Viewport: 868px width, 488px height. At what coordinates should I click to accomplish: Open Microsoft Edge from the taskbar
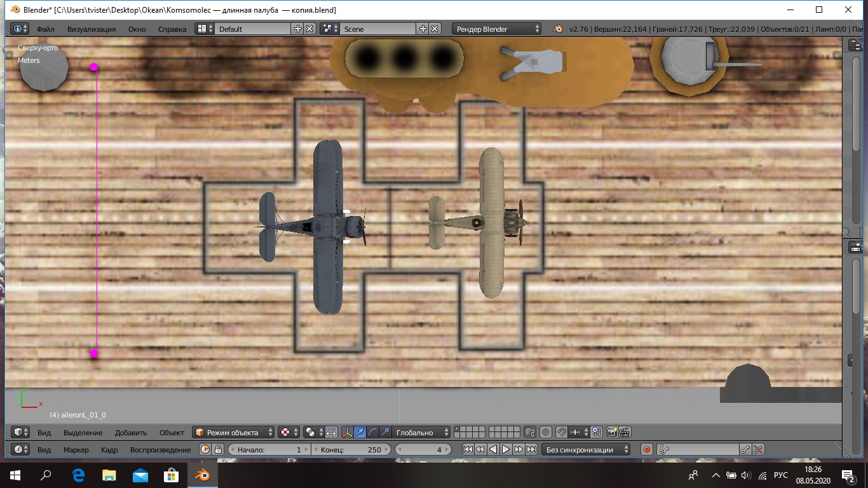[x=78, y=475]
